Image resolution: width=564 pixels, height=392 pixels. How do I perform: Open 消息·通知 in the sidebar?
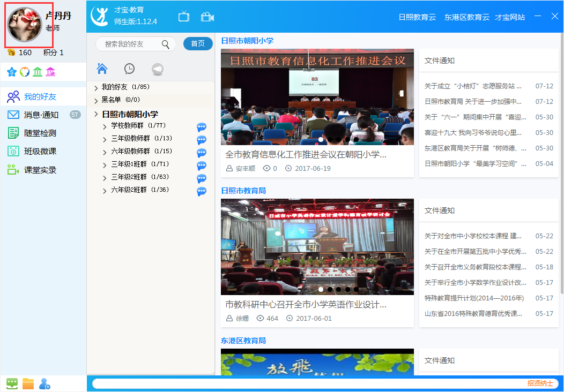[x=43, y=115]
